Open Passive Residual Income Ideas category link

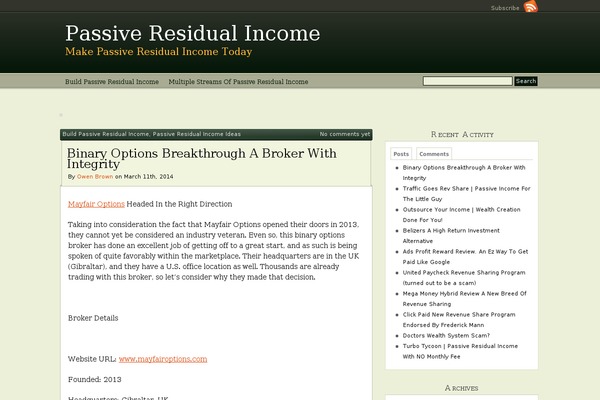pos(197,134)
